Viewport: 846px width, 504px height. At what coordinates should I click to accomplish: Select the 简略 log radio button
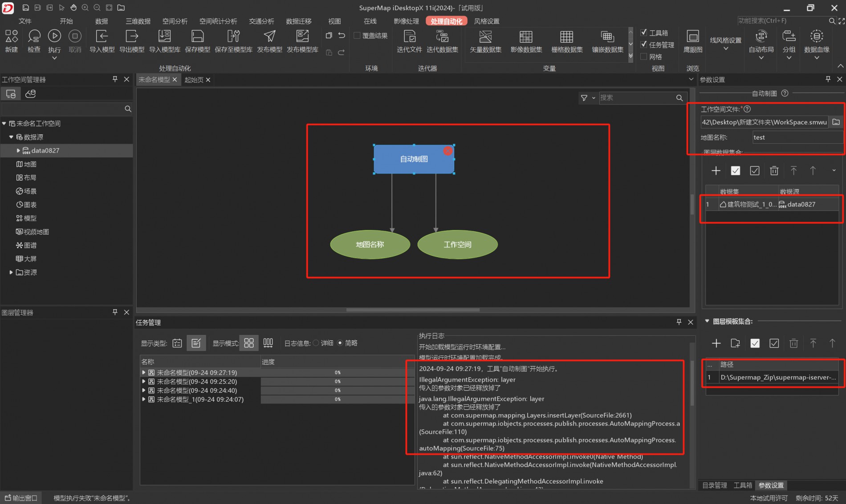pos(340,343)
